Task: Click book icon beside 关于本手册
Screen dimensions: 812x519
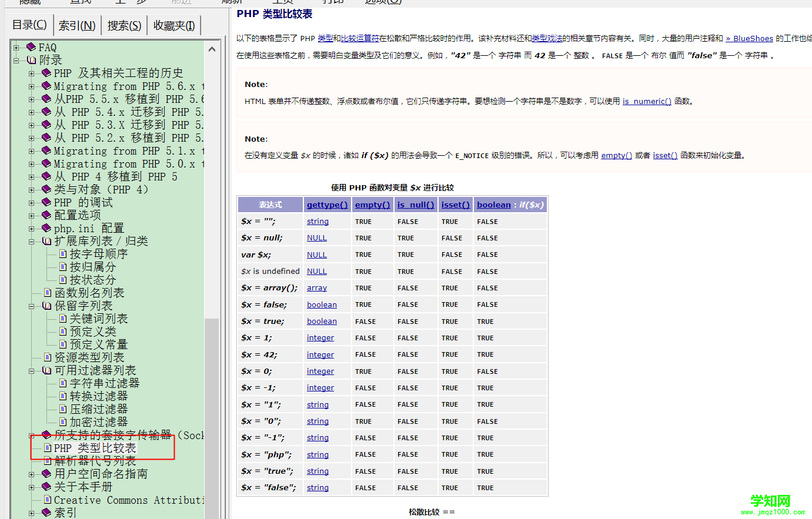Action: [x=46, y=487]
